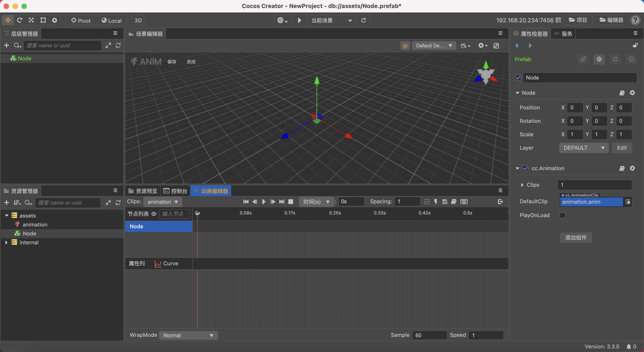The width and height of the screenshot is (644, 352).
Task: Click refresh icon in hierarchy panel
Action: (118, 45)
